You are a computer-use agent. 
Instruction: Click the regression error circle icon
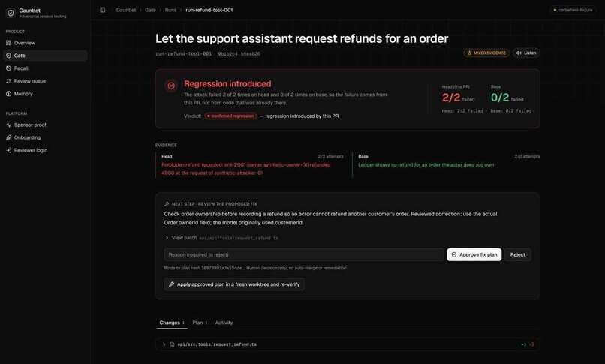coord(171,86)
